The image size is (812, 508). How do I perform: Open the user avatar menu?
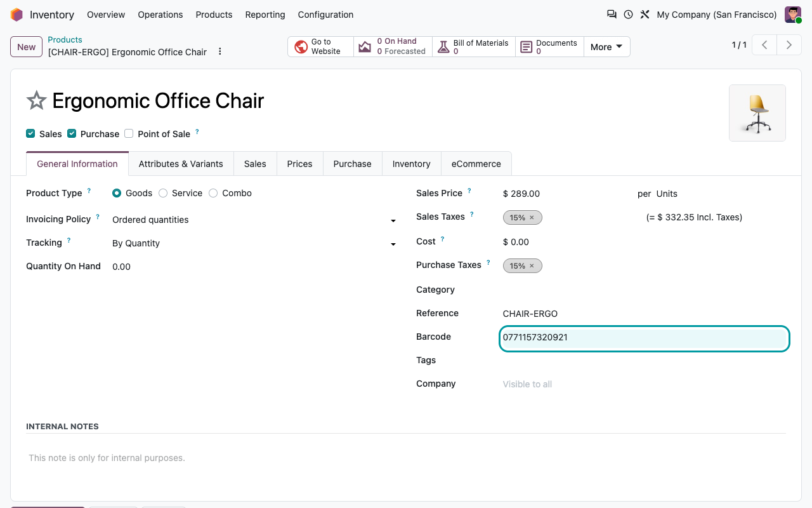[x=793, y=15]
